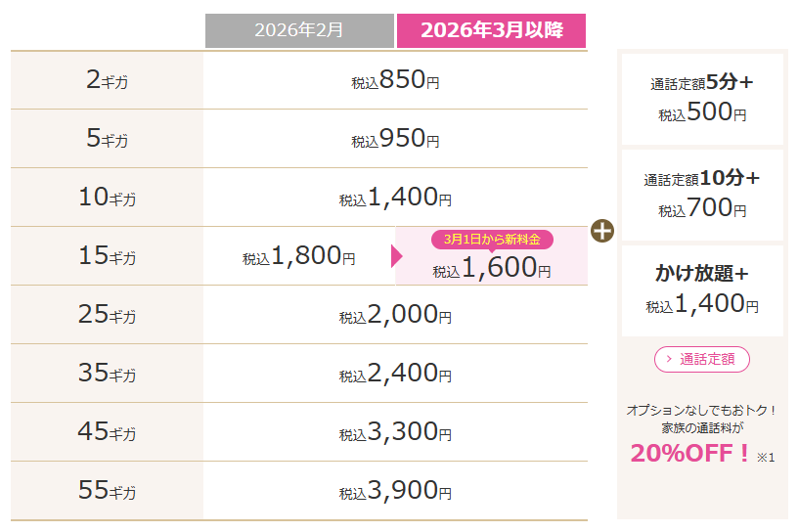Click the 35ギガ plan row label
This screenshot has height=532, width=798.
[x=107, y=374]
